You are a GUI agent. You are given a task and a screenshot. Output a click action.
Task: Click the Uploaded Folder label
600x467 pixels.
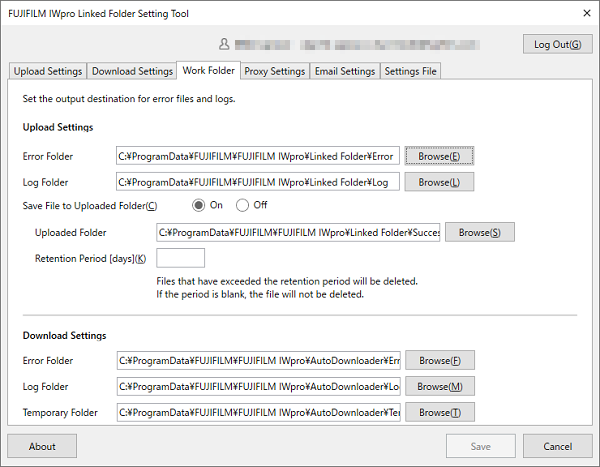click(70, 233)
